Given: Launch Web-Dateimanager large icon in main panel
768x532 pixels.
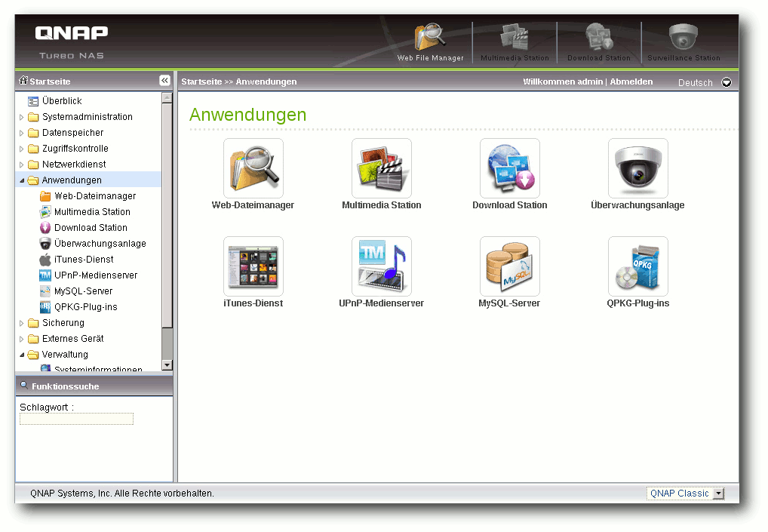Looking at the screenshot, I should pyautogui.click(x=253, y=168).
